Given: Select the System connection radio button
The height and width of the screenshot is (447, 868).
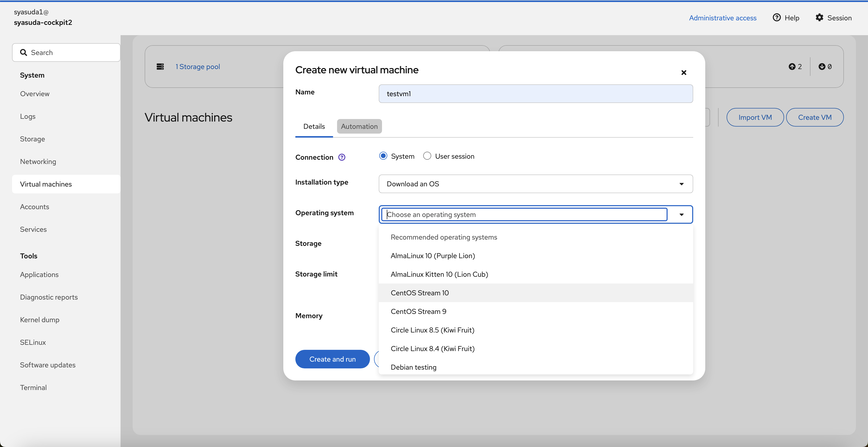Looking at the screenshot, I should click(x=383, y=156).
